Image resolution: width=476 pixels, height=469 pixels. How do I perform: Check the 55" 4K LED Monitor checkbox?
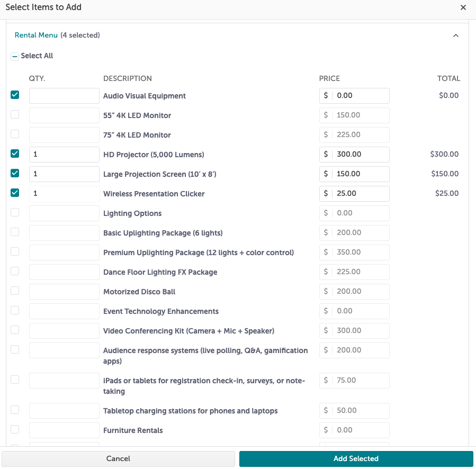(15, 114)
